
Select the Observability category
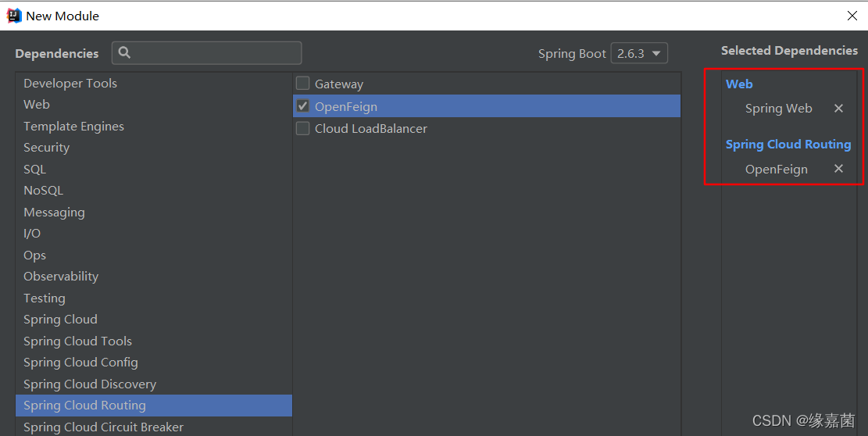point(154,277)
